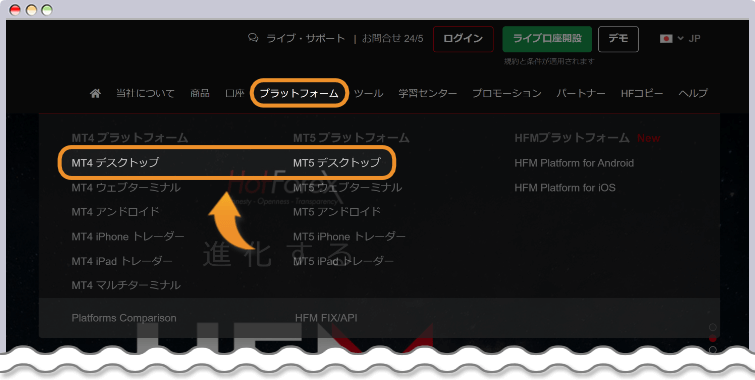Open 当社について menu
The image size is (755, 380).
[145, 93]
